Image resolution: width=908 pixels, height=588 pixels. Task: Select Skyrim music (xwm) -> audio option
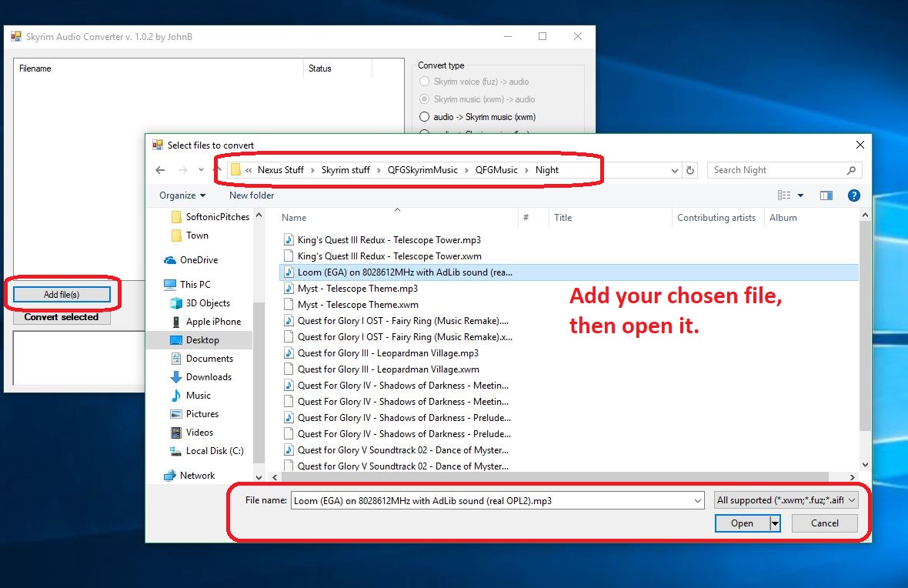click(424, 99)
